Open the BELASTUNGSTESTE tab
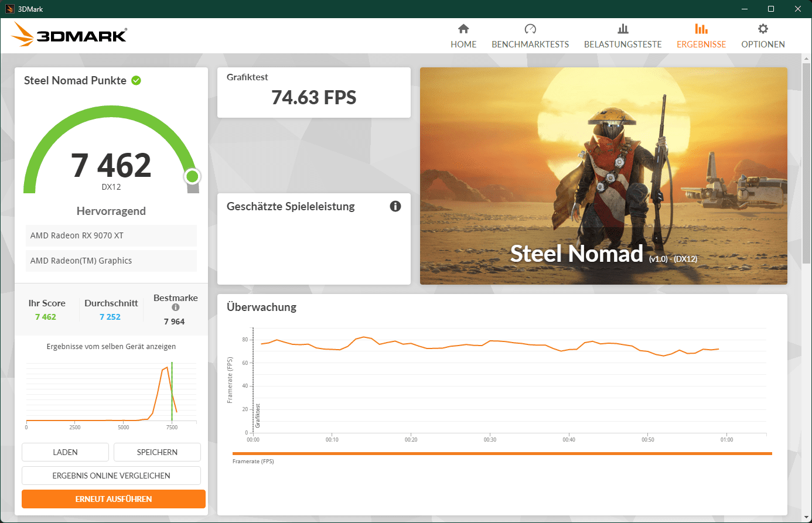 [623, 36]
